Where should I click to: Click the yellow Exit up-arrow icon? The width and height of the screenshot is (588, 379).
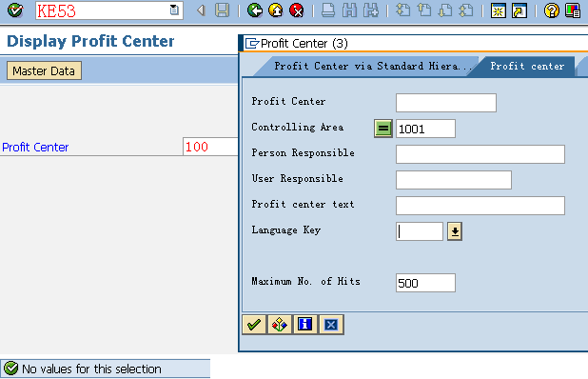pos(276,10)
